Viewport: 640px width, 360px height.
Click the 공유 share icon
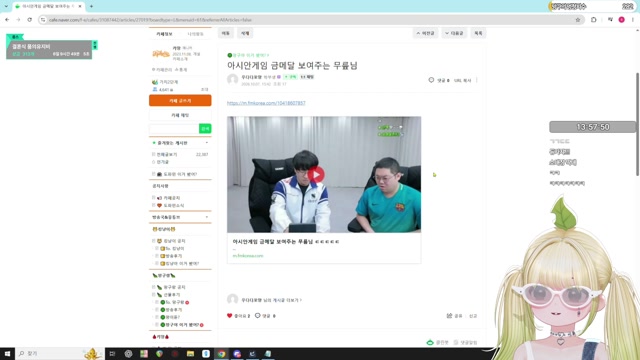tap(449, 316)
